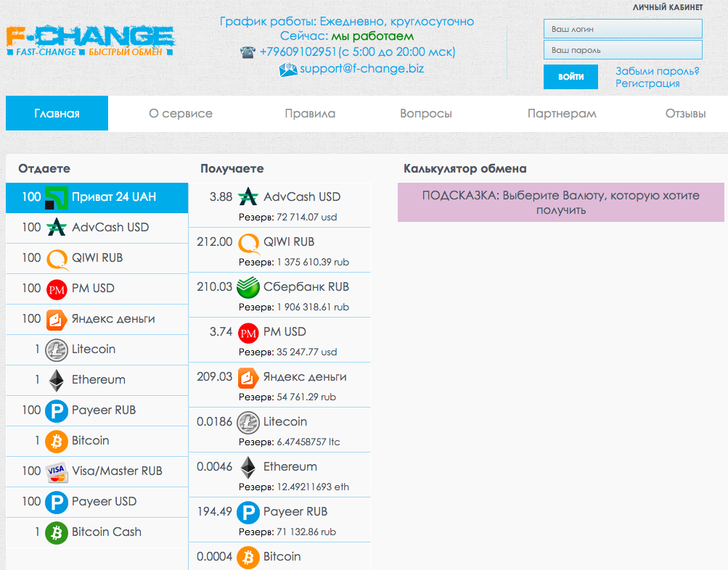Select Payeer USD icon in Отдаете list

pos(57,503)
